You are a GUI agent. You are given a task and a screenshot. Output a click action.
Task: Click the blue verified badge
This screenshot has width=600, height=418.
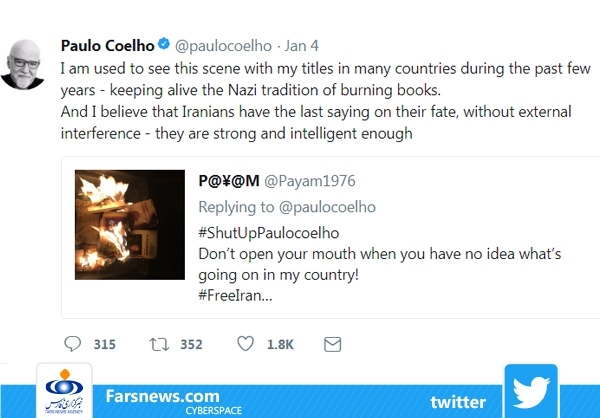click(x=164, y=44)
